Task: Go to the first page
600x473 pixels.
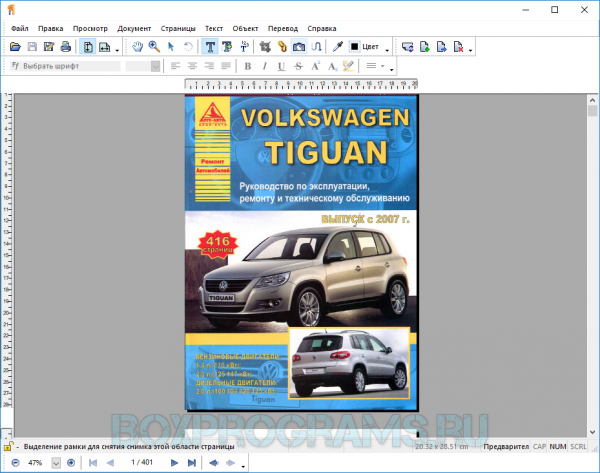Action: coord(93,463)
